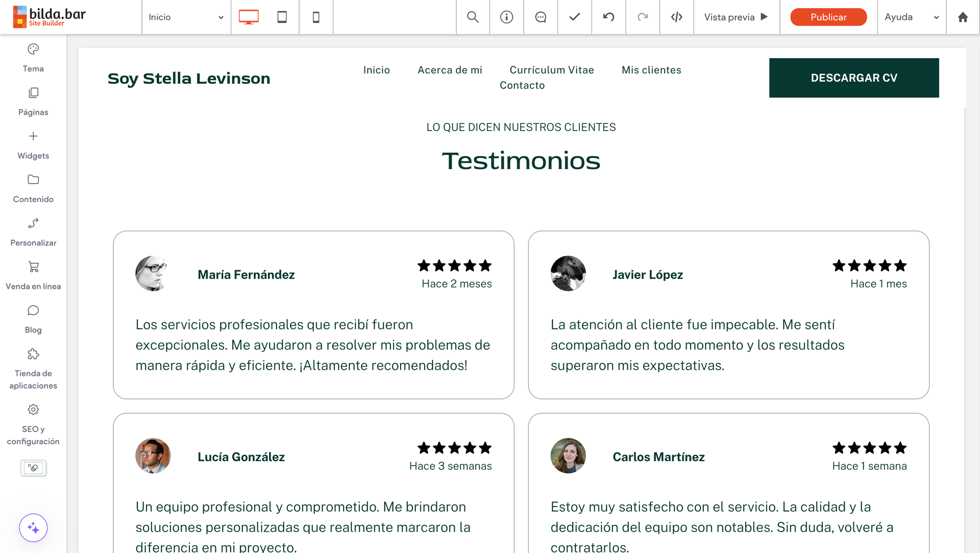Open the Inicio page selector dropdown
The width and height of the screenshot is (980, 553).
click(186, 17)
